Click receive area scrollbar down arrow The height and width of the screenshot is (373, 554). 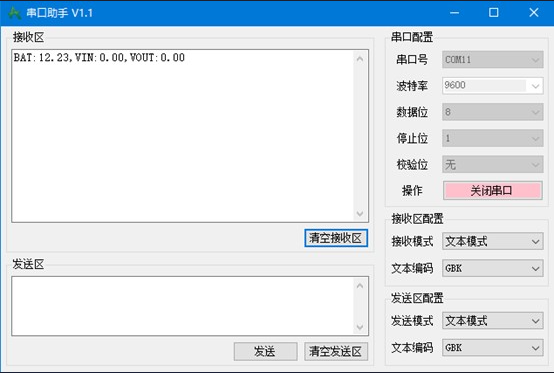[360, 214]
